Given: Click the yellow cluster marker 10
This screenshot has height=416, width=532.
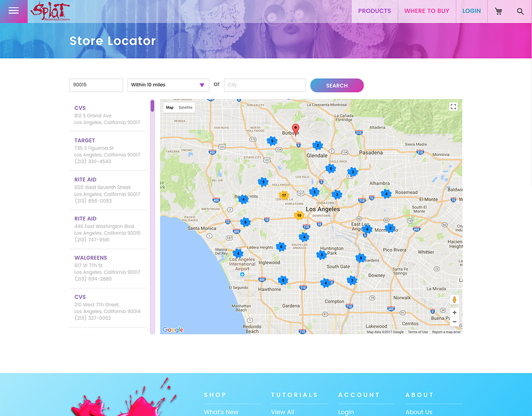Looking at the screenshot, I should (299, 215).
